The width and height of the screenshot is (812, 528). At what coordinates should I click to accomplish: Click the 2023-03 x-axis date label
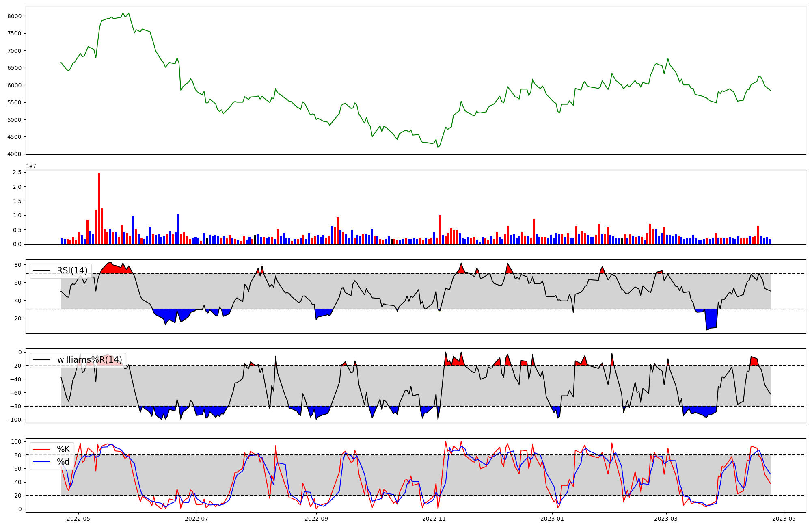tap(666, 518)
